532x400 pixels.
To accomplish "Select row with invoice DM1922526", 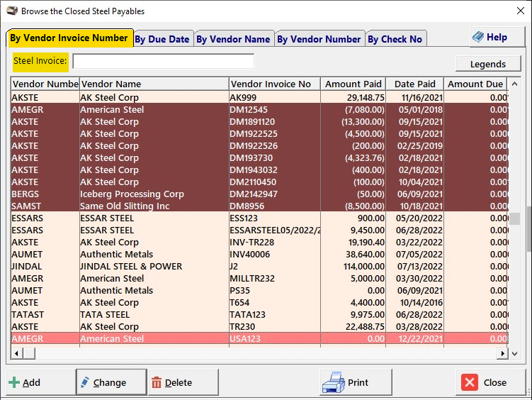I will click(259, 145).
